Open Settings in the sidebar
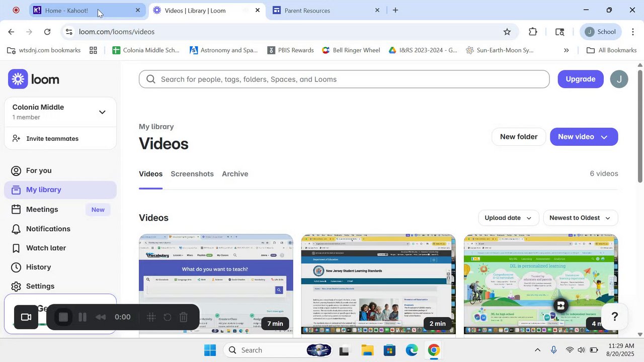Screen dimensions: 644x362 click(60, 286)
